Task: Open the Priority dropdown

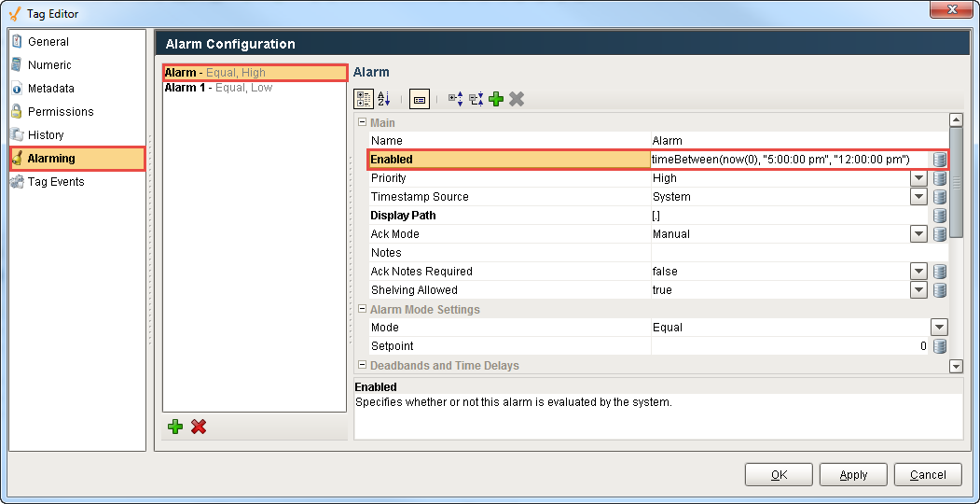Action: 918,178
